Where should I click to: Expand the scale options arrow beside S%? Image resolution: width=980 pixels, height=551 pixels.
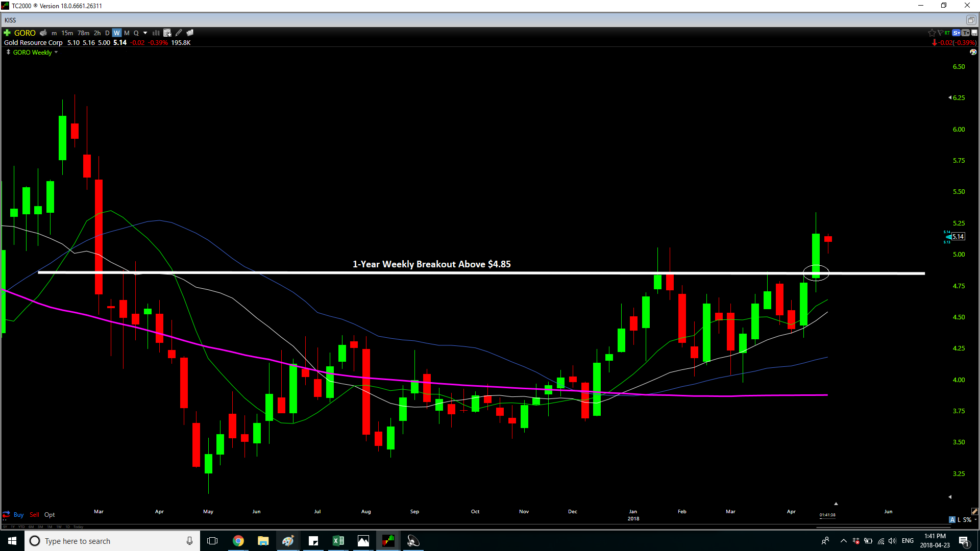[975, 520]
